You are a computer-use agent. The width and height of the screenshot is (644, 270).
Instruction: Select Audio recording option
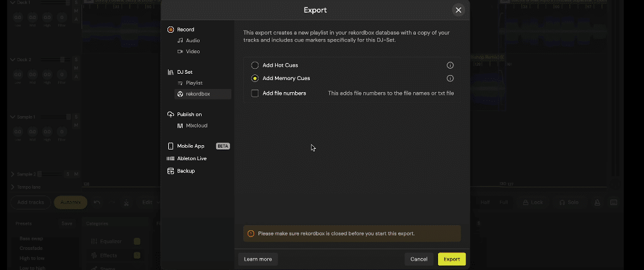[x=192, y=40]
